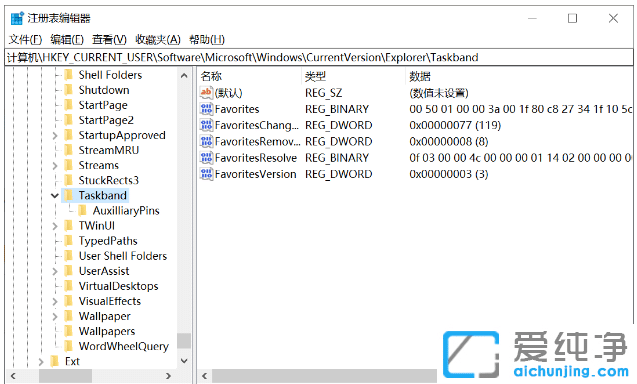The height and width of the screenshot is (384, 637).
Task: Click the FavoritesResolve value icon
Action: (x=206, y=158)
